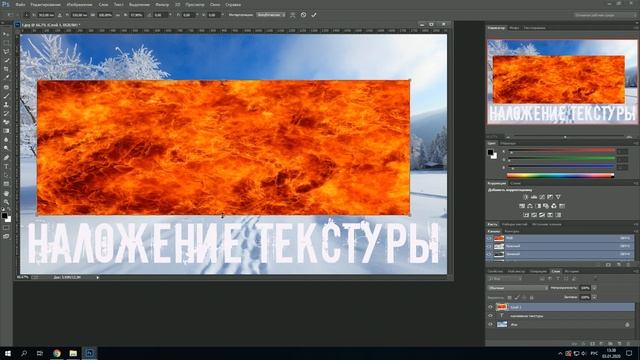Viewport: 640px width, 360px height.
Task: Click the red R color slider
Action: coord(561,151)
